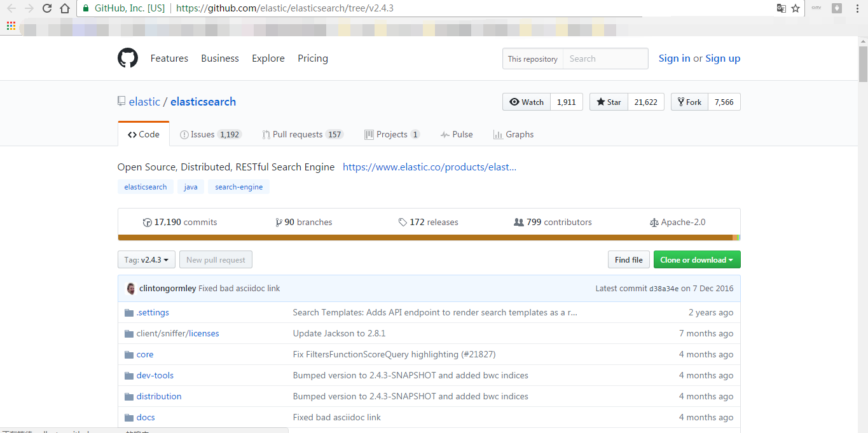Click the core folder icon
This screenshot has height=433, width=868.
coord(130,355)
